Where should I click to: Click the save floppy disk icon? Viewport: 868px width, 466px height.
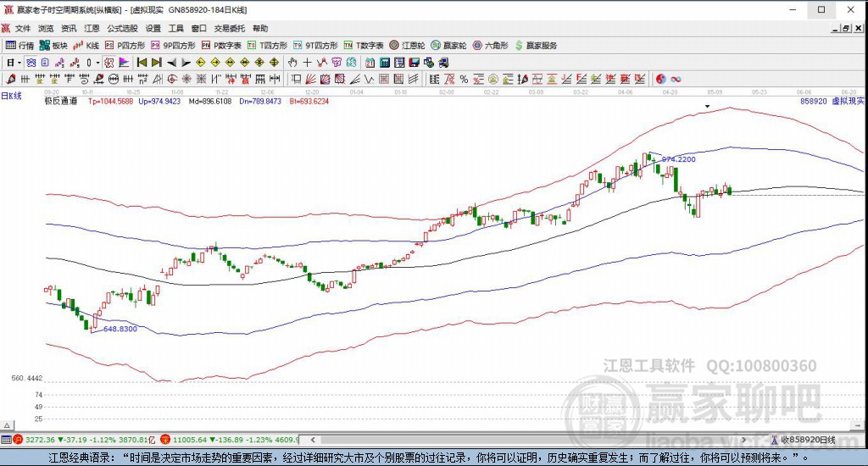pyautogui.click(x=414, y=63)
